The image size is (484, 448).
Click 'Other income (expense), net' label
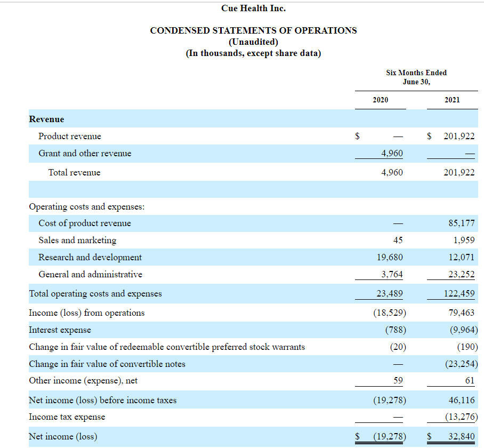coord(83,381)
